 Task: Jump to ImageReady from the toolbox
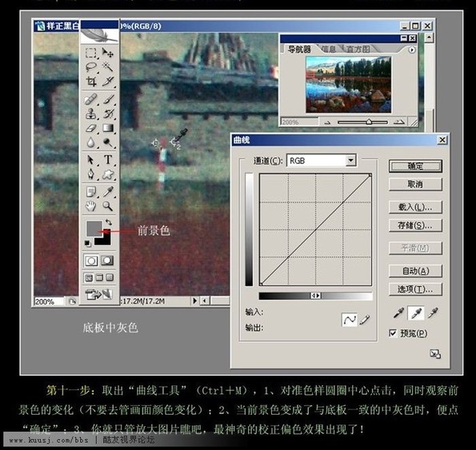[98, 294]
